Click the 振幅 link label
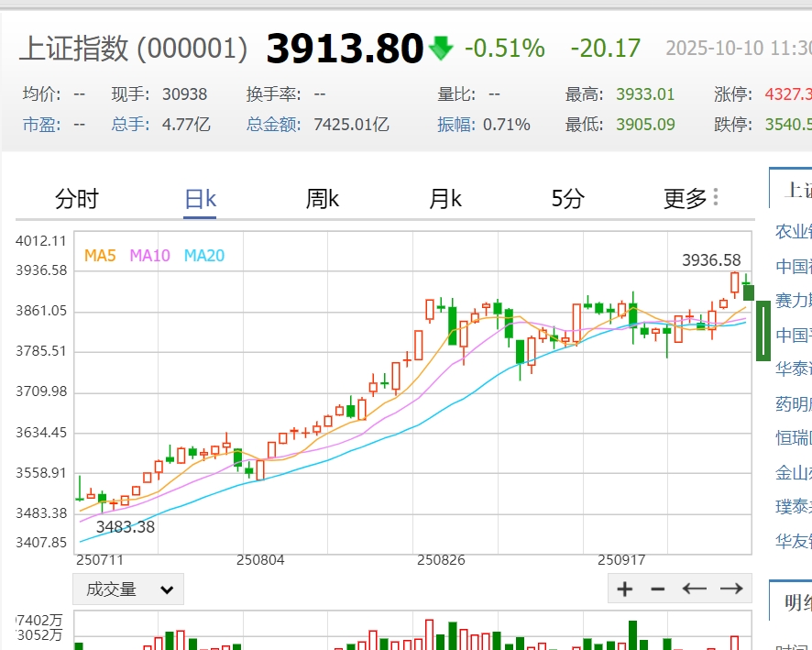 point(456,125)
